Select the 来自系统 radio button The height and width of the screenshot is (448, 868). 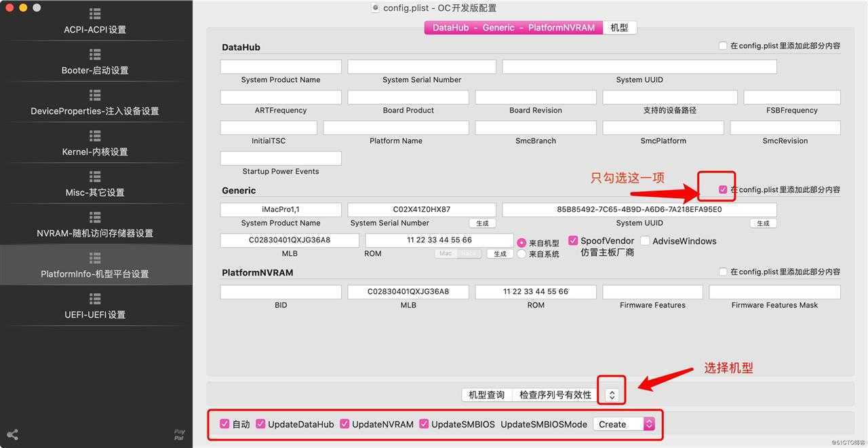point(521,253)
